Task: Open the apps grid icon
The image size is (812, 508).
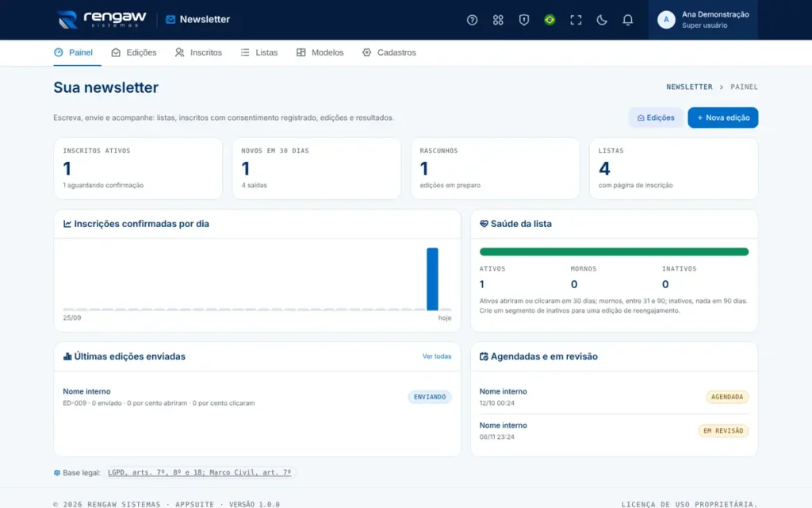Action: pos(498,20)
